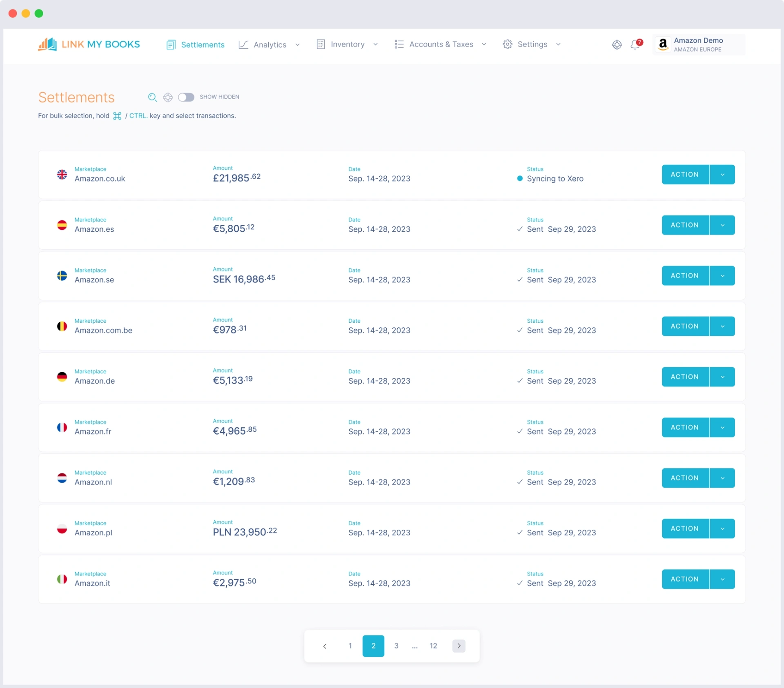Open the Settlements nav tab
The image size is (784, 688).
196,45
